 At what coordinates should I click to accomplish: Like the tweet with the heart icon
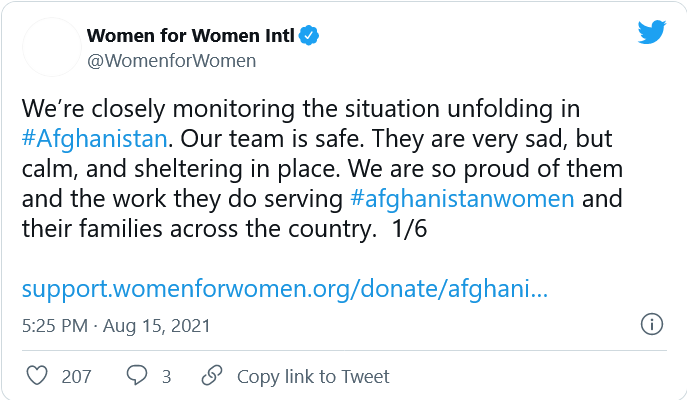tap(37, 376)
